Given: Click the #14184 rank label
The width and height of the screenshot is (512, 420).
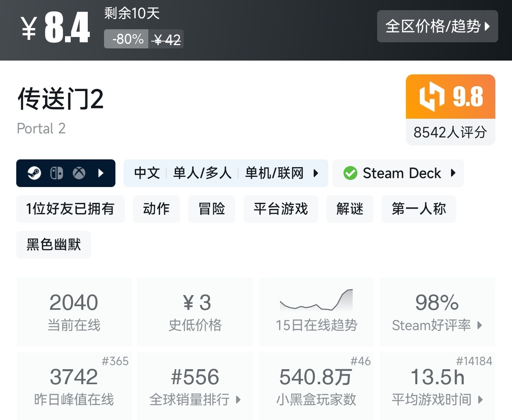Looking at the screenshot, I should (x=474, y=361).
